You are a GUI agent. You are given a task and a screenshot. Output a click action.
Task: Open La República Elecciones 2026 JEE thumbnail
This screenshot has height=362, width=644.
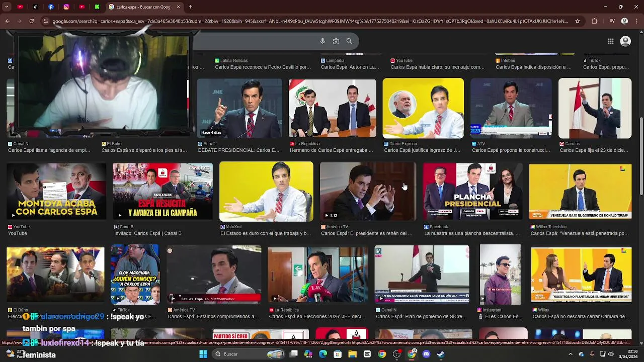tap(318, 274)
